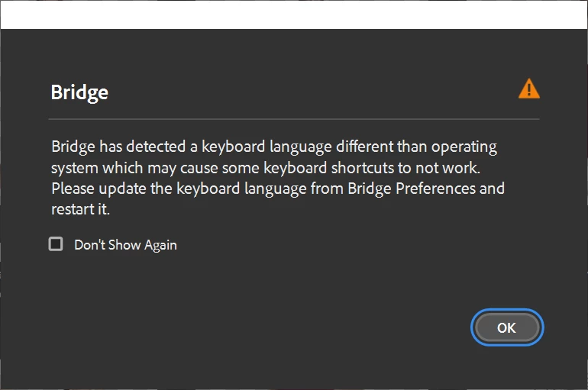Tick the square box beside Don't Show Again
The image size is (588, 390).
pos(56,244)
